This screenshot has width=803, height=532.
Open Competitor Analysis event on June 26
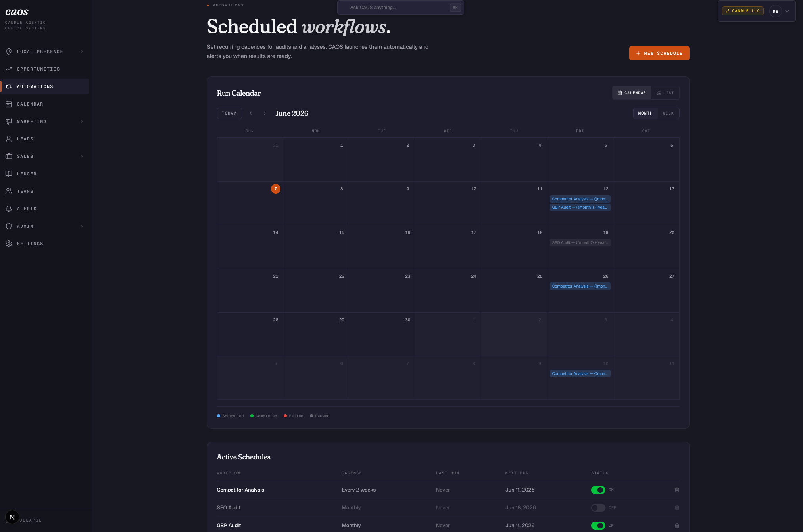click(x=580, y=286)
